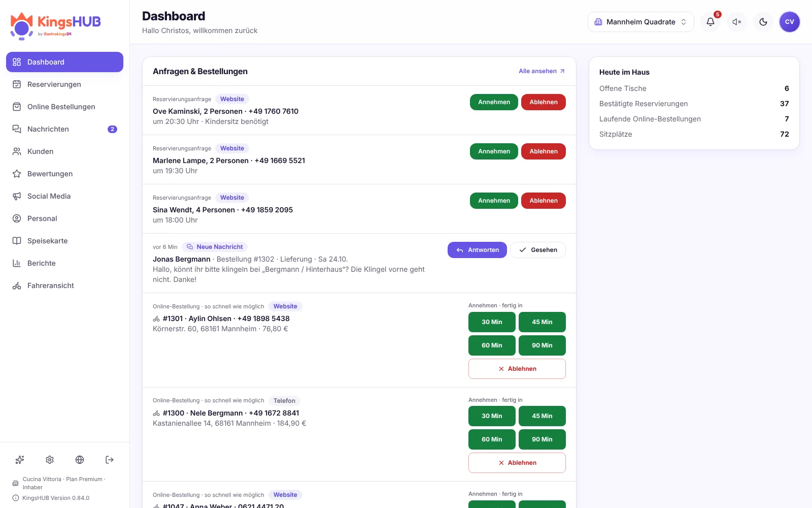
Task: Click the globe language icon
Action: click(x=80, y=460)
